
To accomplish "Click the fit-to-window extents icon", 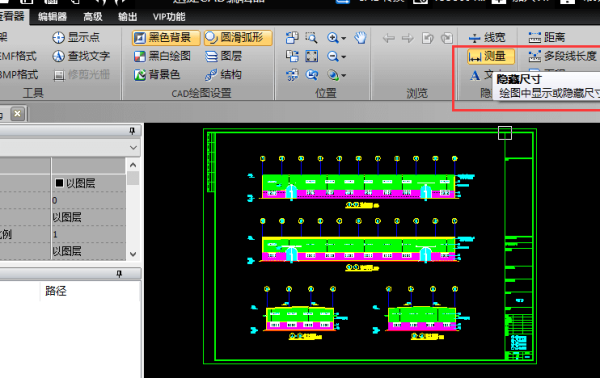I will click(311, 56).
